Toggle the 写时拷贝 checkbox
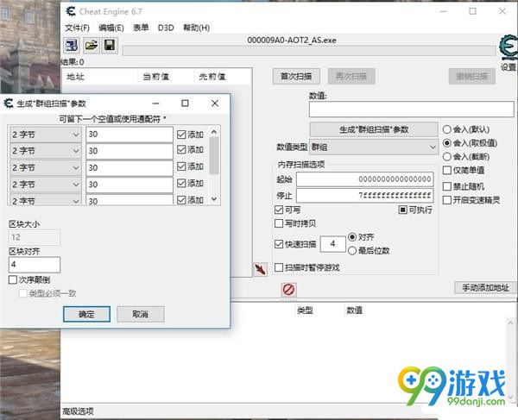The image size is (518, 420). pos(279,223)
